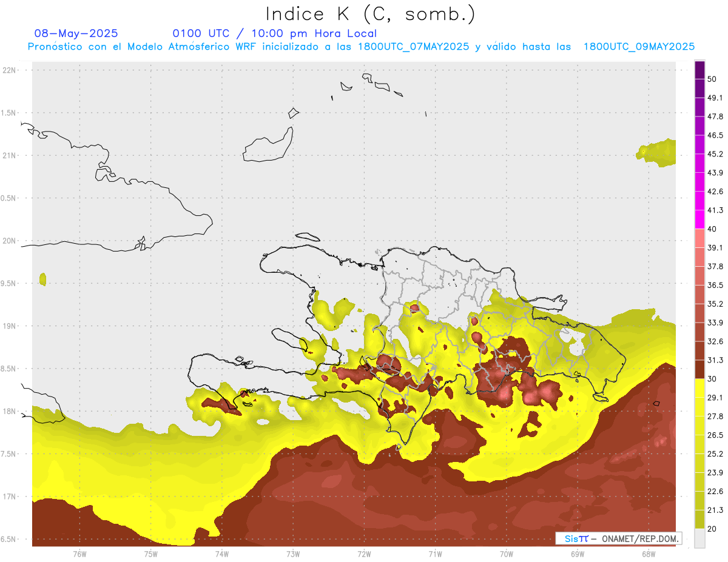
Task: Click the colorbar value "20"
Action: point(712,529)
